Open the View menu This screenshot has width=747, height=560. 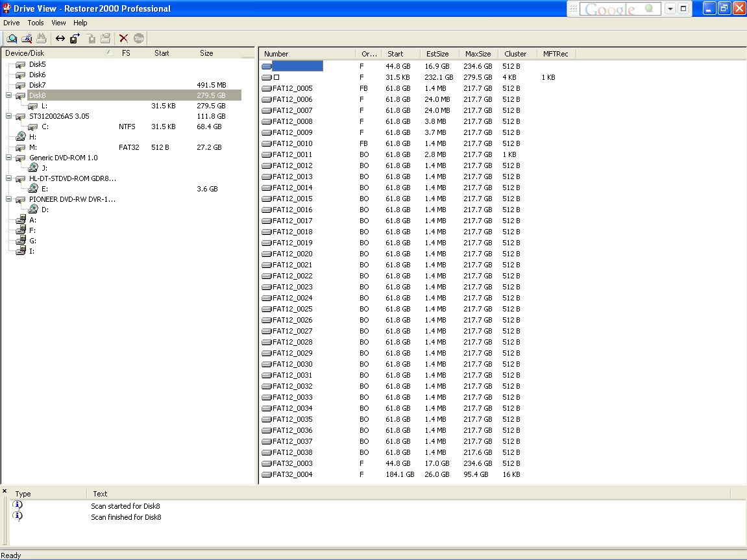click(58, 23)
